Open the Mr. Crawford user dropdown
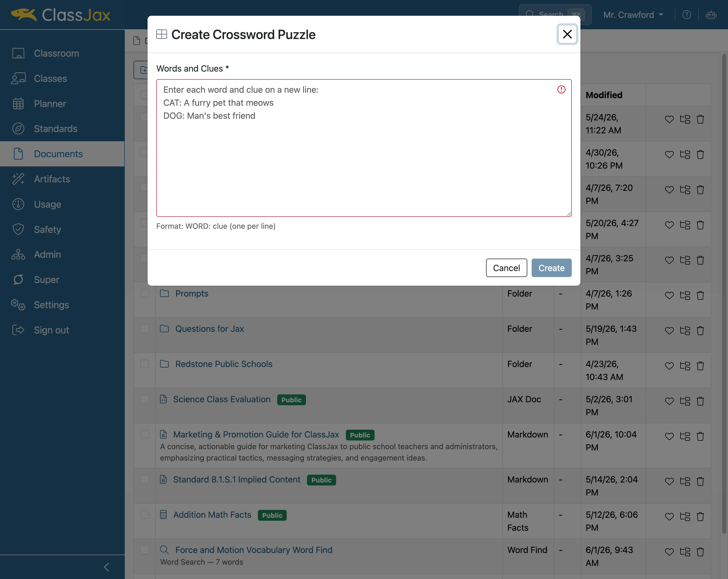728x579 pixels. (633, 15)
